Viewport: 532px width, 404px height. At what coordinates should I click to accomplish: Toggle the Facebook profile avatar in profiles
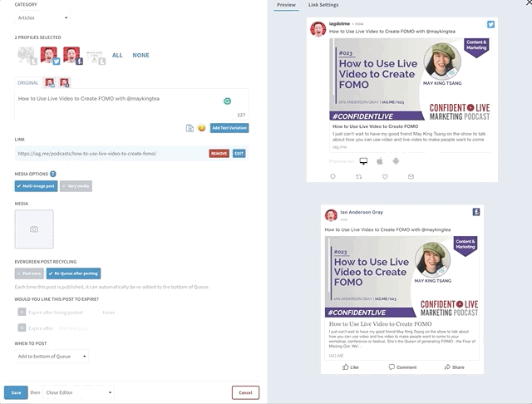[x=72, y=56]
